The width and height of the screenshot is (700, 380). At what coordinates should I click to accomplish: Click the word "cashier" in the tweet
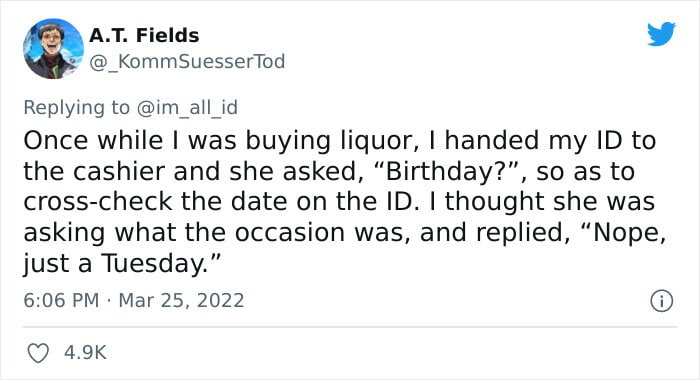(119, 171)
